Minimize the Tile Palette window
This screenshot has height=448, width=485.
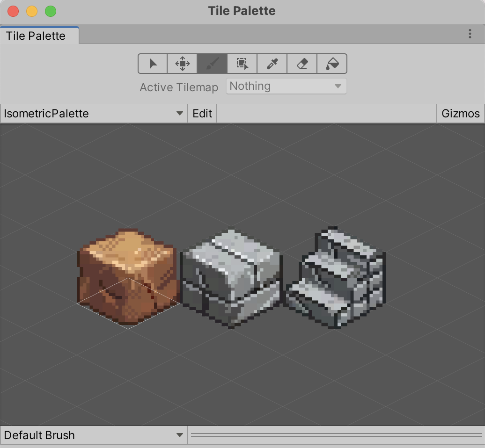[x=32, y=11]
